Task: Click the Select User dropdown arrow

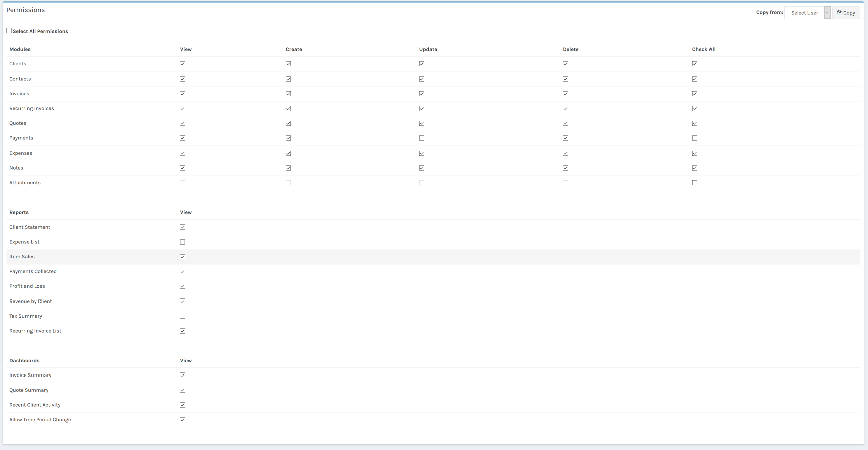Action: [827, 13]
